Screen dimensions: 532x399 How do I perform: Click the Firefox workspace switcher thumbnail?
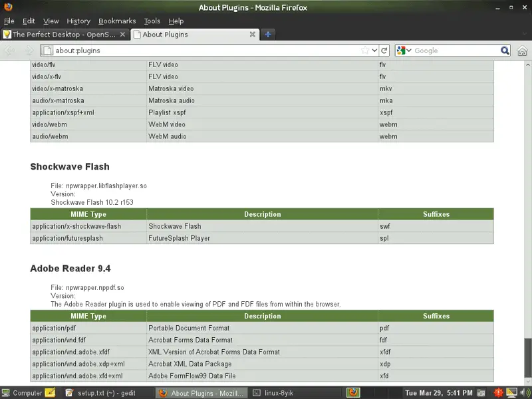[x=353, y=392]
